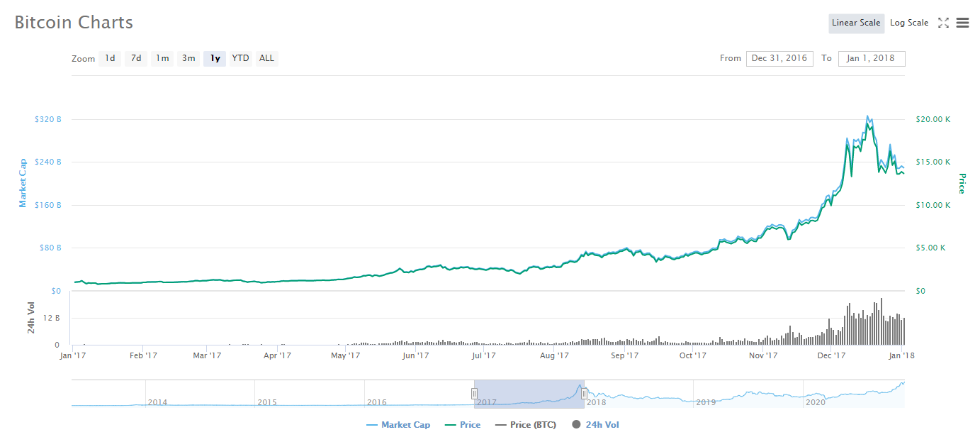Edit the From date field
The height and width of the screenshot is (437, 980).
(779, 58)
